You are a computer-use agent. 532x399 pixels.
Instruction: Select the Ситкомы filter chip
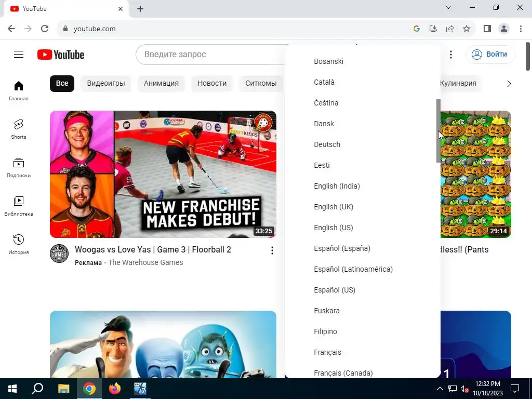(x=261, y=84)
